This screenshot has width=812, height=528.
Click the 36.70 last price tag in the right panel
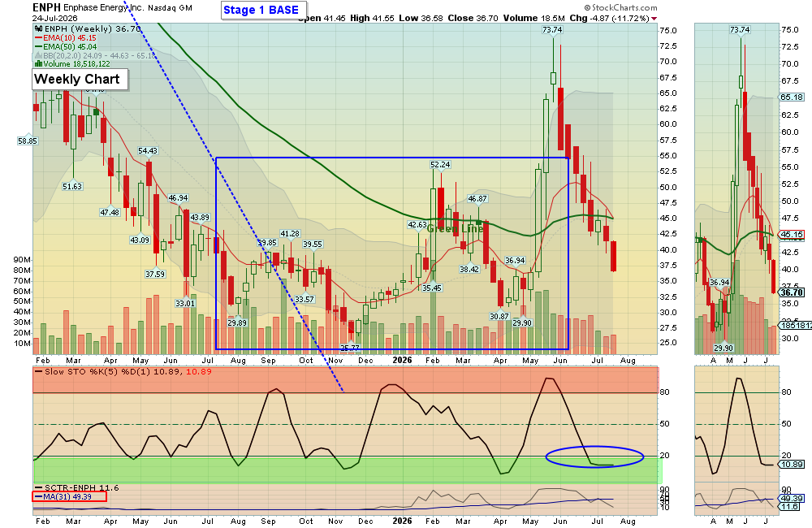pos(792,292)
